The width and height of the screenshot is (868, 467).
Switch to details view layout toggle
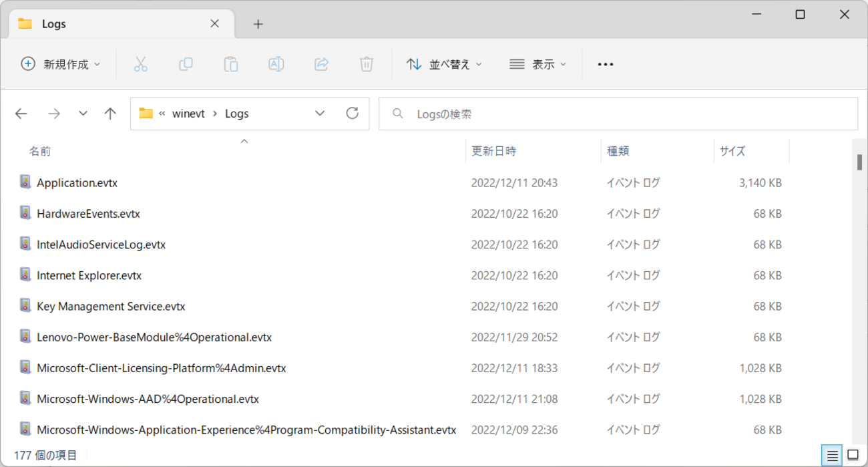click(832, 456)
